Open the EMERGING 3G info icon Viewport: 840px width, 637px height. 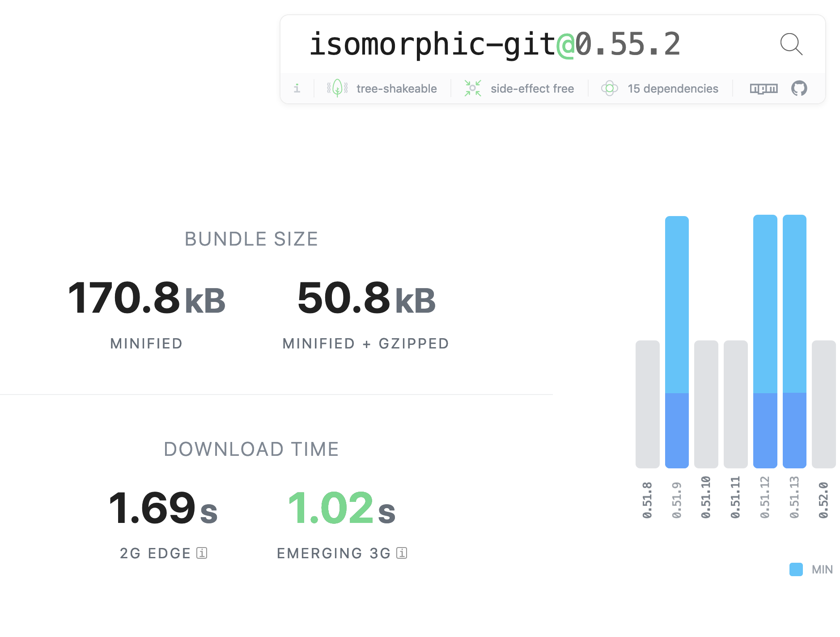click(x=402, y=553)
